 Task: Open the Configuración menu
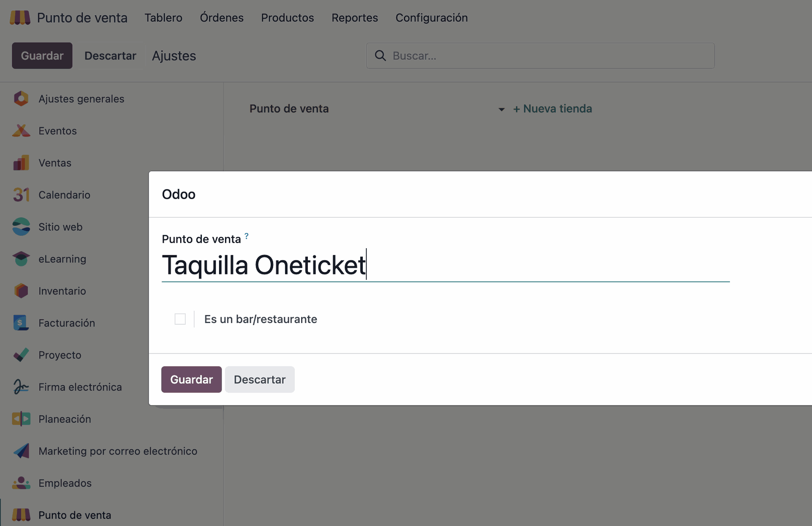[431, 18]
